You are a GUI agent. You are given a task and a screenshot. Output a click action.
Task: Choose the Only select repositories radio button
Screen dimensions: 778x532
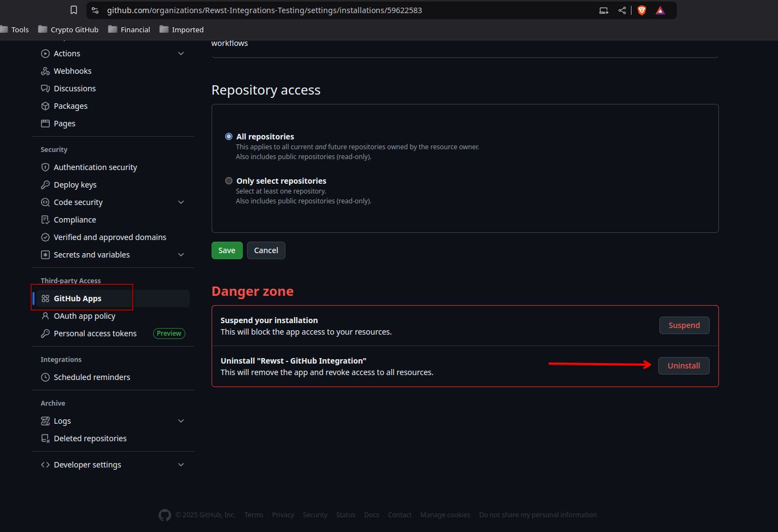point(229,181)
